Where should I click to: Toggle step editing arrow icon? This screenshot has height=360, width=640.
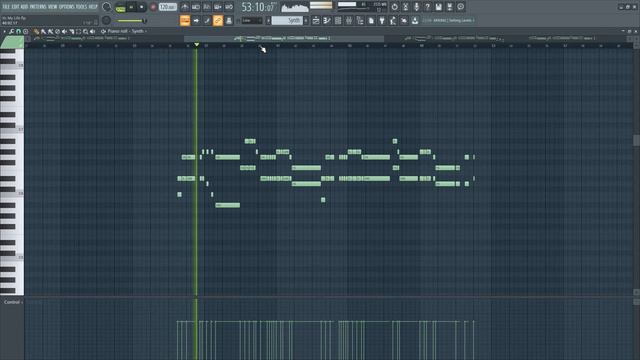tap(196, 20)
